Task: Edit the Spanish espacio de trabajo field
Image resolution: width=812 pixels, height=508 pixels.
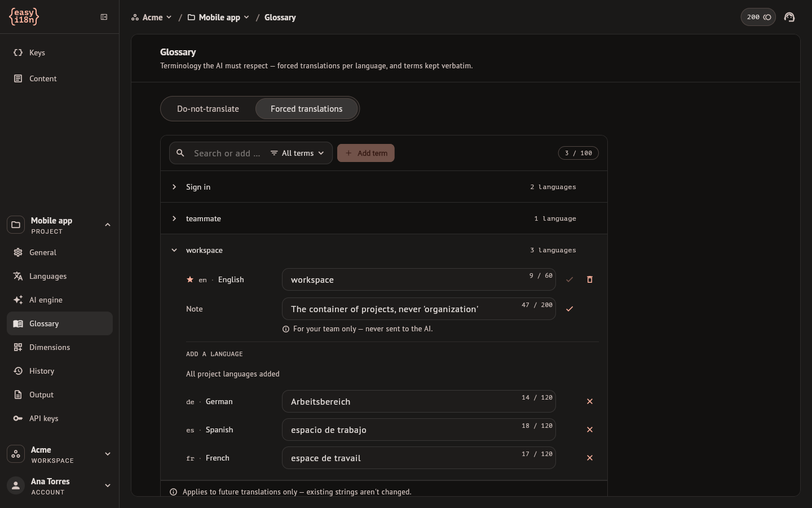Action: tap(419, 430)
